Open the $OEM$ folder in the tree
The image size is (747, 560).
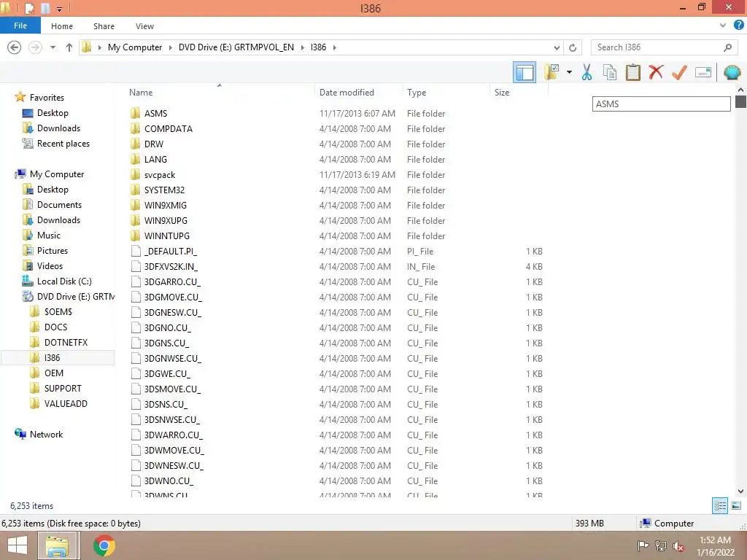(x=58, y=312)
